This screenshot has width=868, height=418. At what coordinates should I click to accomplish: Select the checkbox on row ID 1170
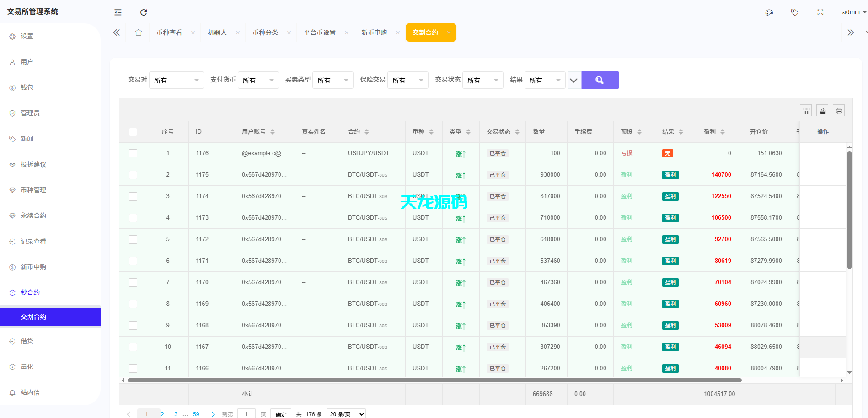click(x=133, y=282)
